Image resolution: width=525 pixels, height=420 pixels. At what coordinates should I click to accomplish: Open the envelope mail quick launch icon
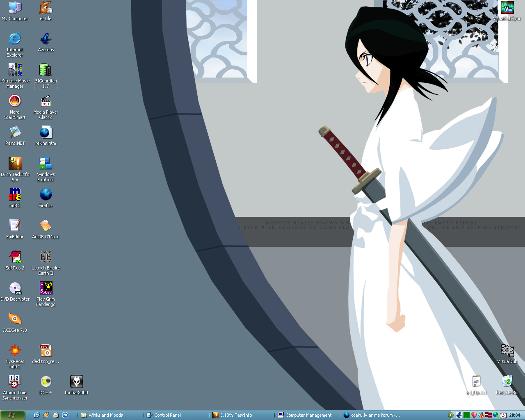[x=56, y=415]
